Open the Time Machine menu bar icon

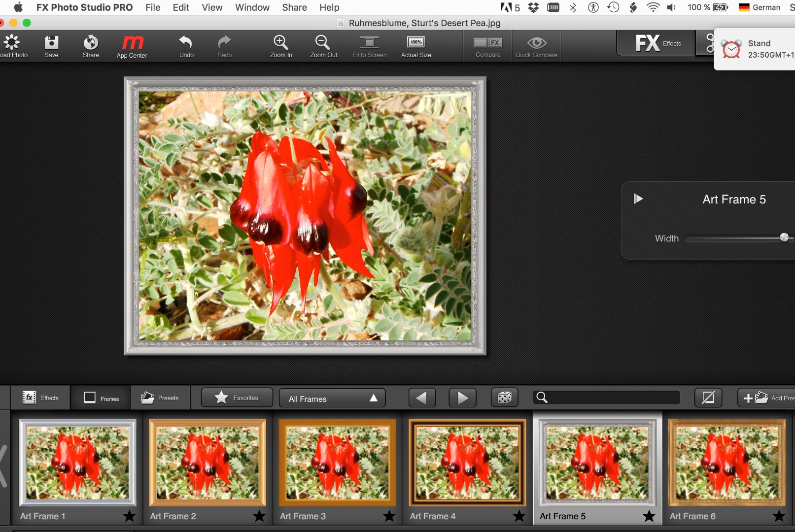tap(613, 7)
